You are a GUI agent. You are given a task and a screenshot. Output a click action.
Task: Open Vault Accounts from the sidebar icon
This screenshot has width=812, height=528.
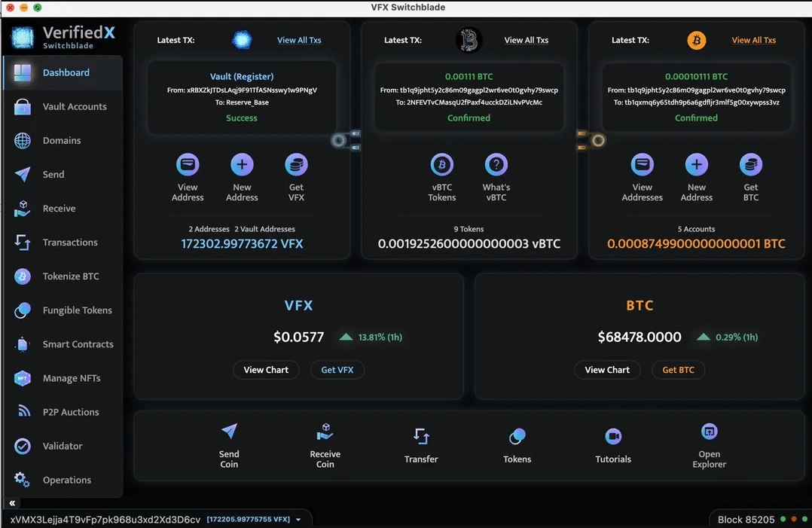pos(20,106)
